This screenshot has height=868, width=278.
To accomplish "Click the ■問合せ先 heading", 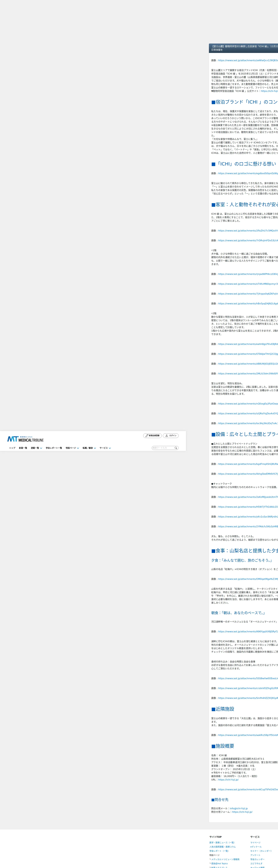I will [220, 800].
